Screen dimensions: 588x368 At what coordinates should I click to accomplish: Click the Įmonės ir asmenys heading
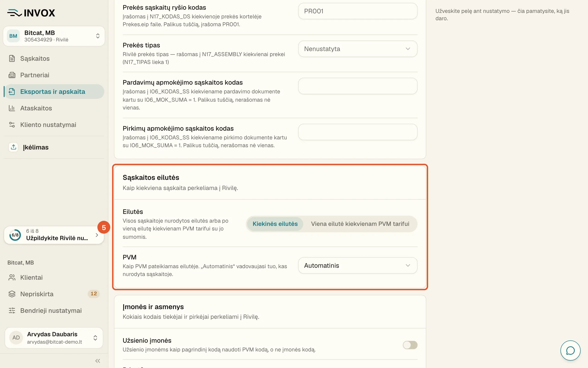153,307
